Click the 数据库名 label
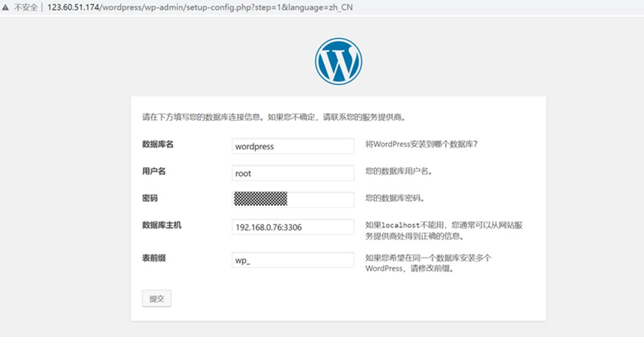 click(158, 145)
